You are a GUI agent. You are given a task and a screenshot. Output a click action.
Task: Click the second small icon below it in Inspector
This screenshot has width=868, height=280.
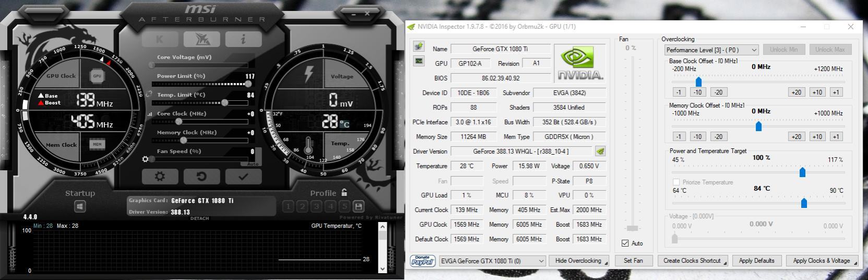(x=419, y=61)
